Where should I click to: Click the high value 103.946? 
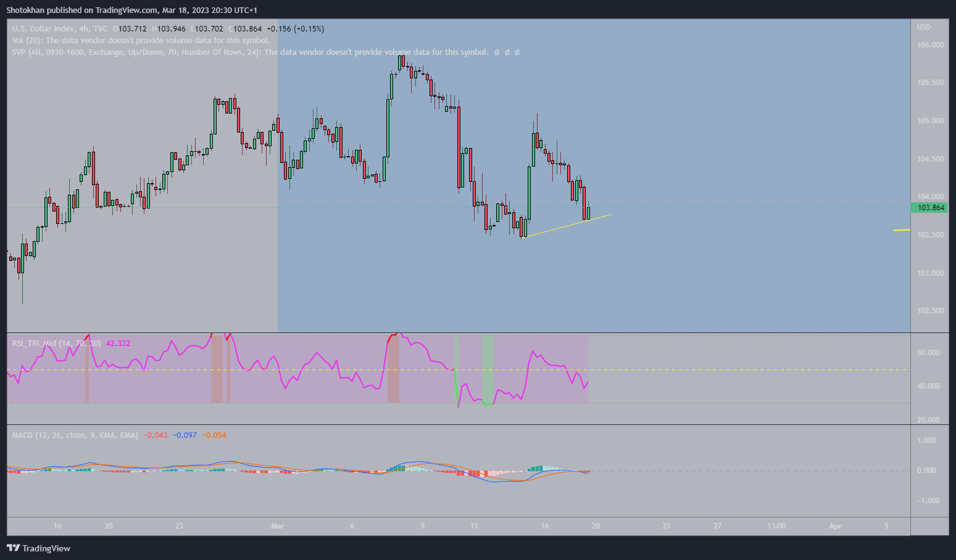[x=172, y=29]
